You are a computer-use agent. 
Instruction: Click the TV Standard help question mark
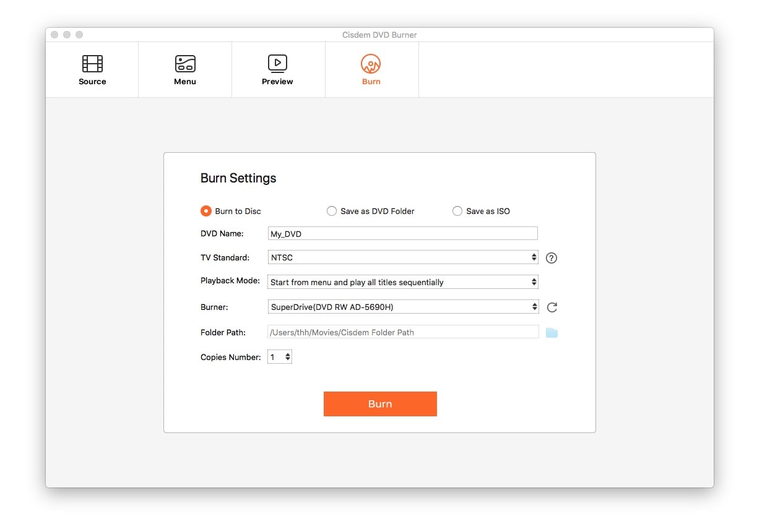coord(552,258)
